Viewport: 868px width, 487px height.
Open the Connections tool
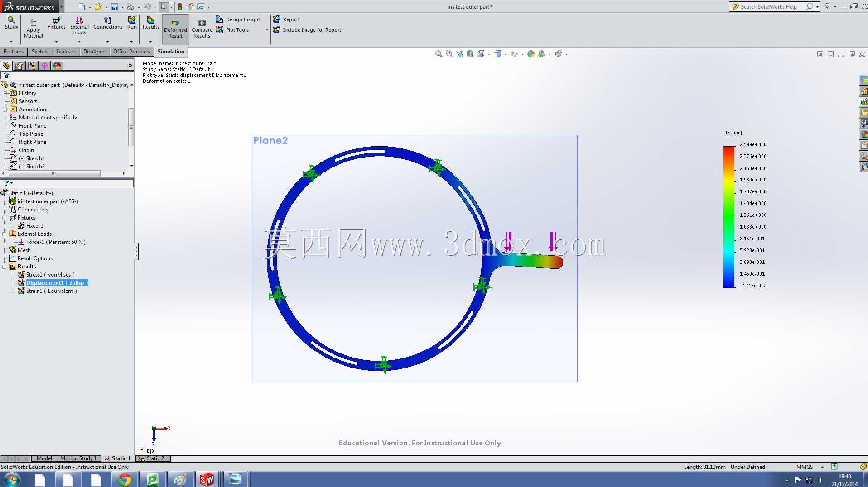point(108,23)
